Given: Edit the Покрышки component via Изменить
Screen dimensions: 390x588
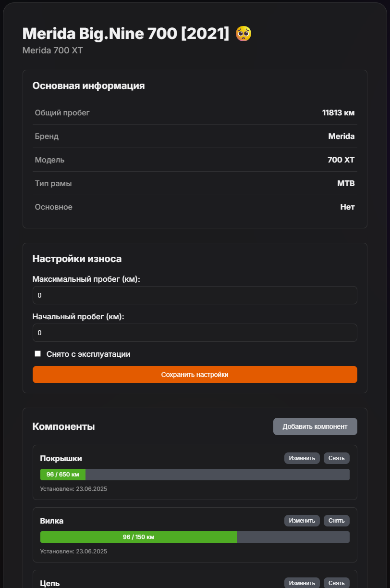Looking at the screenshot, I should [x=302, y=458].
